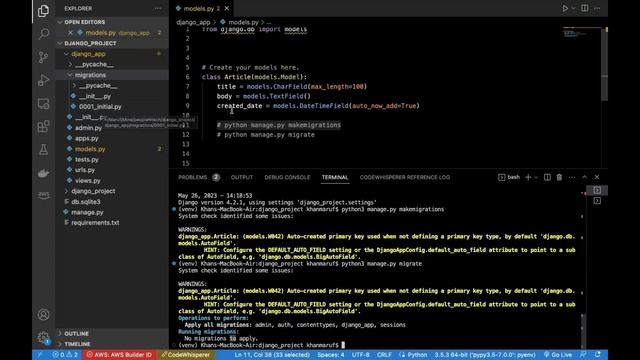Collapse the Open Editors section
Image resolution: width=640 pixels, height=360 pixels.
[x=84, y=22]
